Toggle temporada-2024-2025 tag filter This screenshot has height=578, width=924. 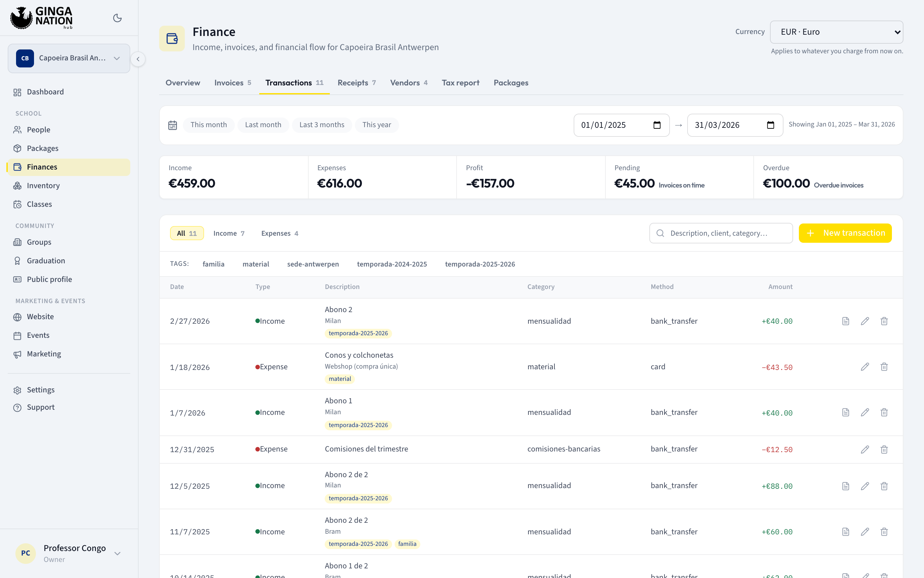tap(392, 264)
